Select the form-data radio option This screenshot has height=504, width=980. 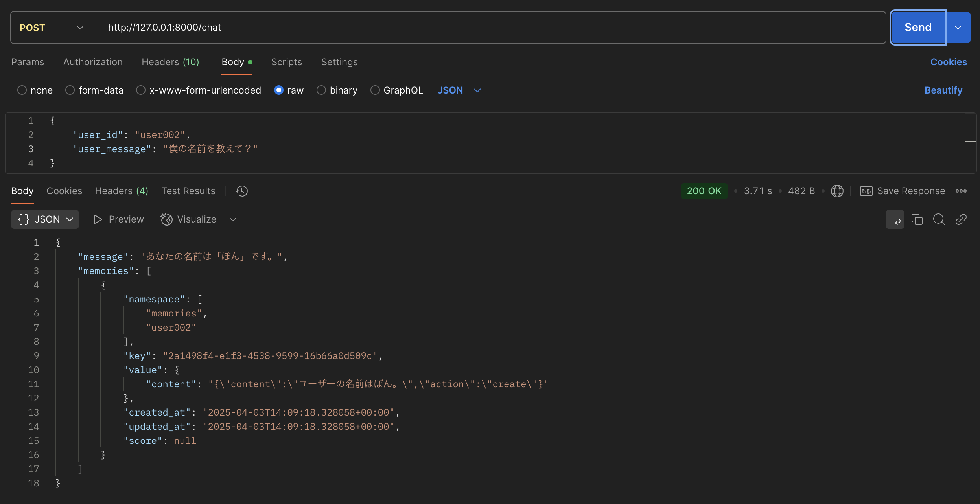[70, 90]
